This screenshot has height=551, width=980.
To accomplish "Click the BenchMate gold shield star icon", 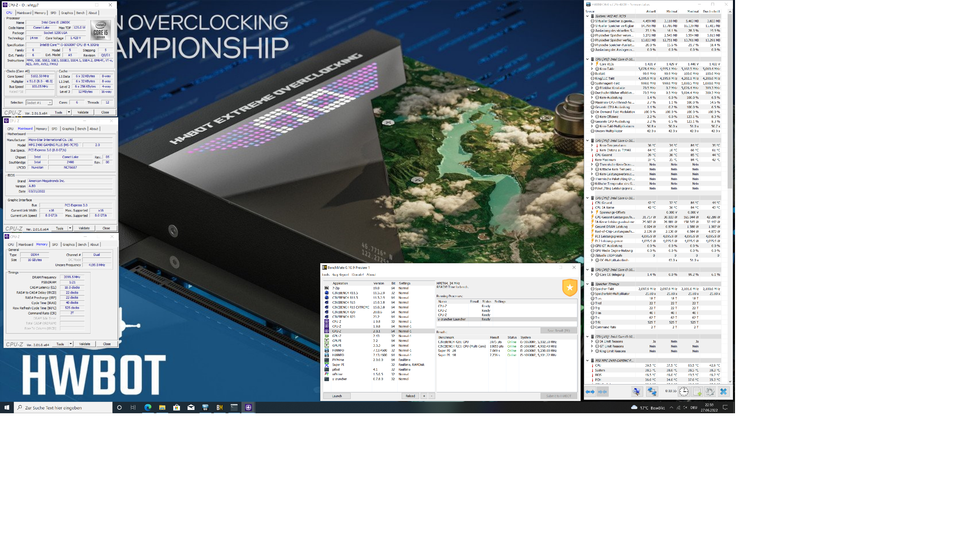I will click(x=570, y=287).
